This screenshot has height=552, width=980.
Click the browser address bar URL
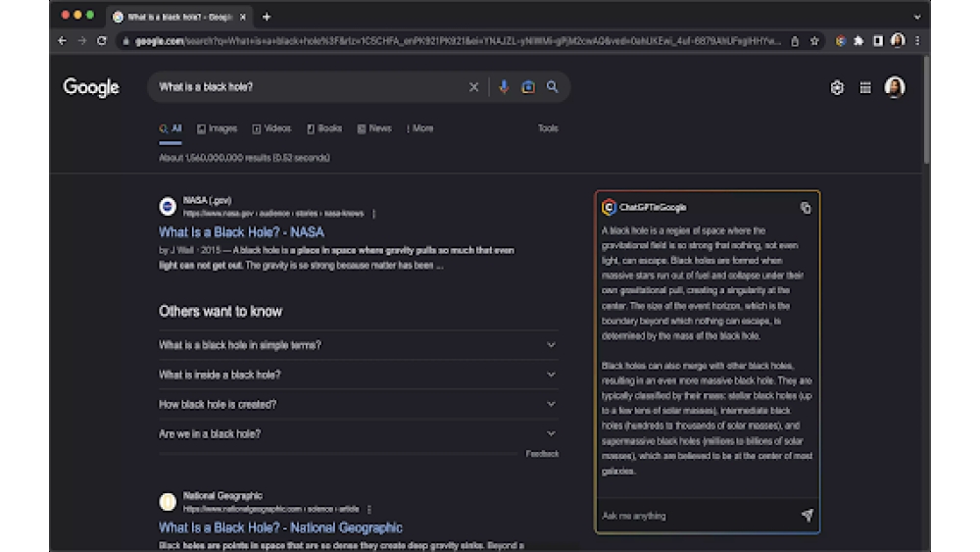458,41
